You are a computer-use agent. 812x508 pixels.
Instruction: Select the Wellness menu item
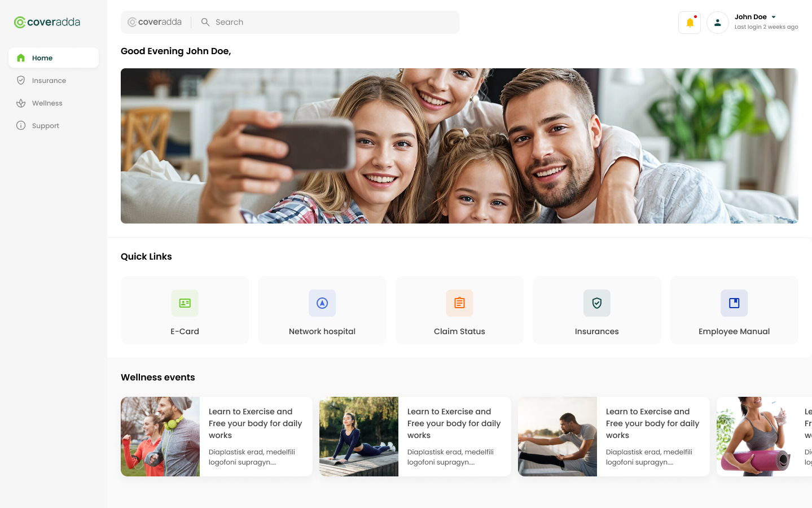pos(54,103)
